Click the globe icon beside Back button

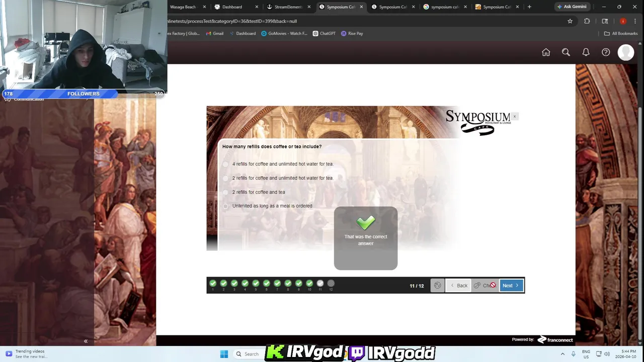[x=437, y=286]
